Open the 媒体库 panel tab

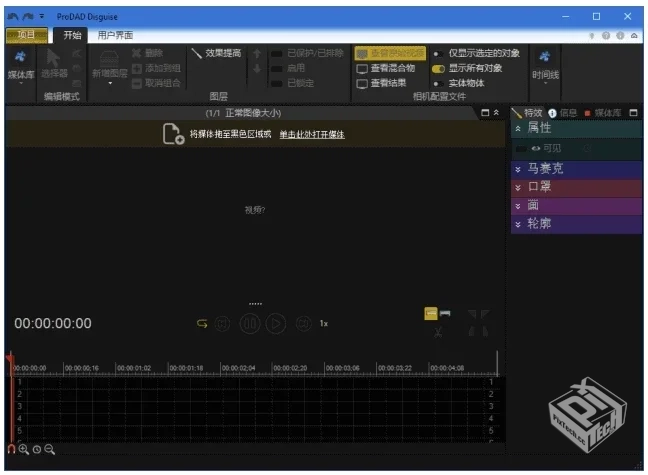coord(603,113)
